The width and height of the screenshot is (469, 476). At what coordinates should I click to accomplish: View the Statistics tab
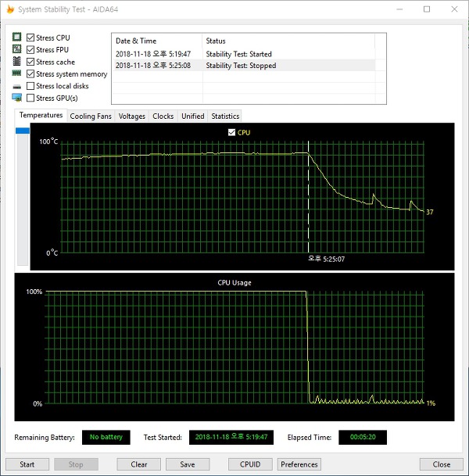225,116
